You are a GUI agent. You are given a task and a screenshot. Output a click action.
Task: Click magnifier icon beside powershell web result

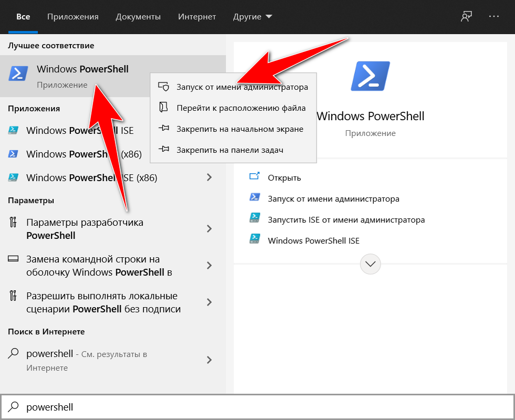click(13, 353)
